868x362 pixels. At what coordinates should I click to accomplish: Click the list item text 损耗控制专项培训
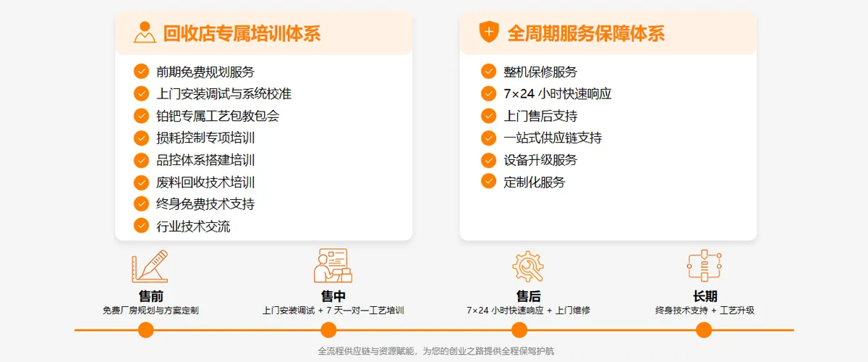coord(205,138)
